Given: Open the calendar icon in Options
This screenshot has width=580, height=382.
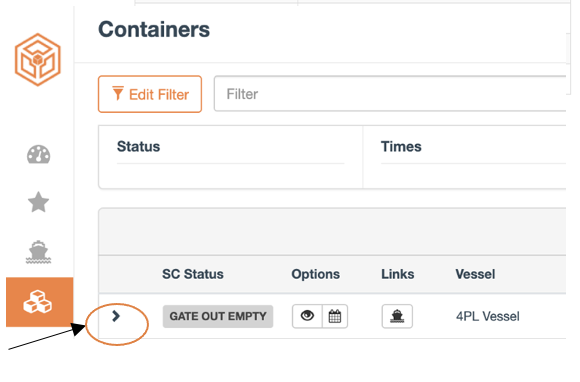Looking at the screenshot, I should tap(335, 316).
